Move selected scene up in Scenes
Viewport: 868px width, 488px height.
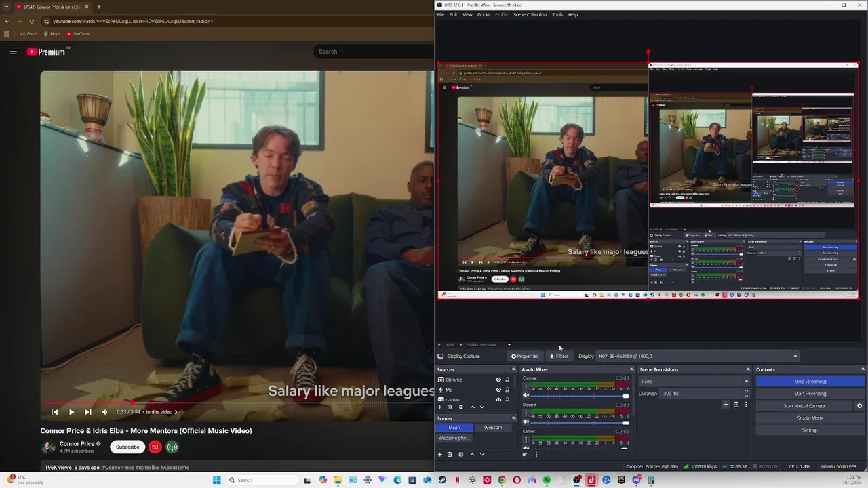click(472, 454)
